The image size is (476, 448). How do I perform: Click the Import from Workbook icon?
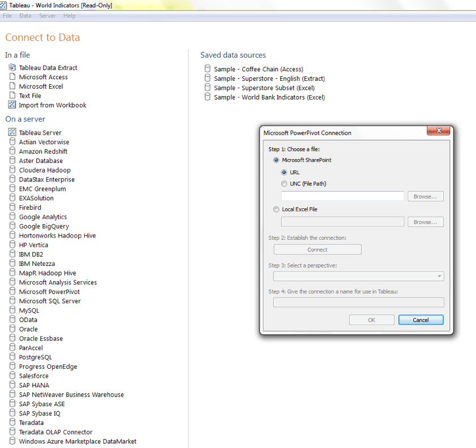point(12,105)
